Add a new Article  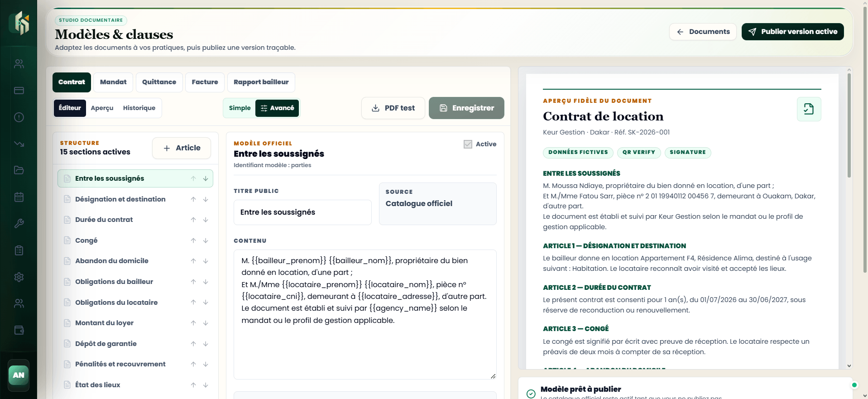182,148
